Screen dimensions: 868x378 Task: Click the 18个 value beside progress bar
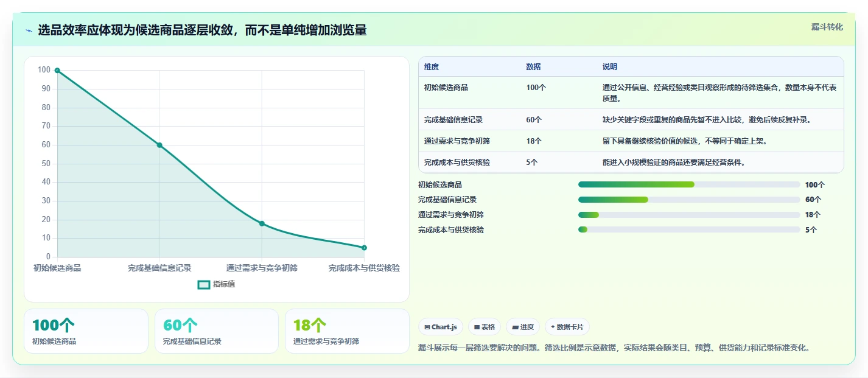point(813,215)
